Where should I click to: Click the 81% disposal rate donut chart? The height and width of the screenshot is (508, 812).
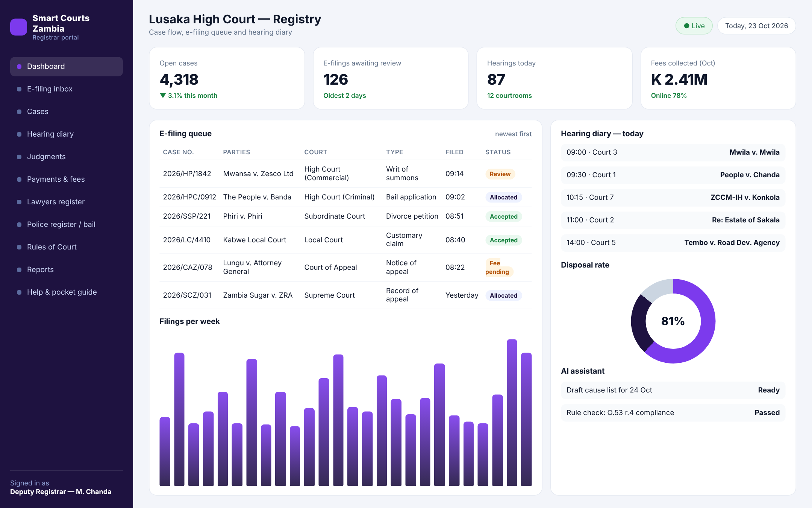pos(673,321)
